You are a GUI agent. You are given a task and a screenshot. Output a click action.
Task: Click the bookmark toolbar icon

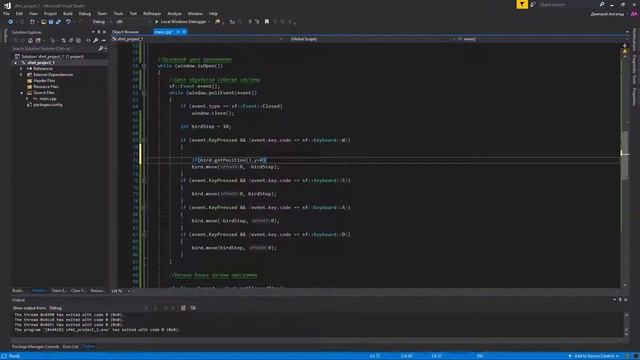267,22
